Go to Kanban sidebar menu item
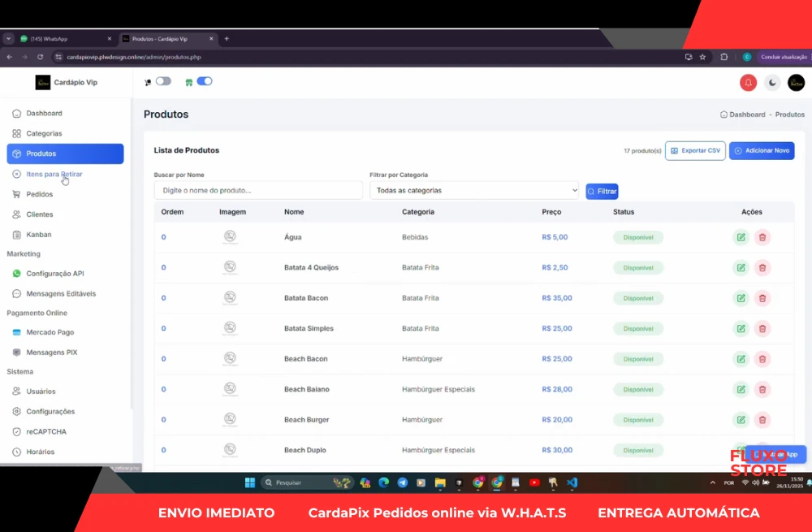Image resolution: width=812 pixels, height=532 pixels. click(38, 235)
